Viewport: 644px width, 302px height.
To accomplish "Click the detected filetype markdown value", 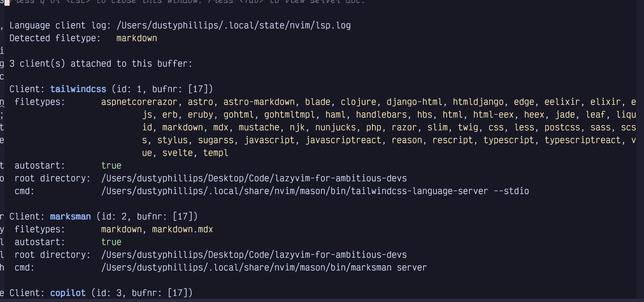I will tap(137, 38).
